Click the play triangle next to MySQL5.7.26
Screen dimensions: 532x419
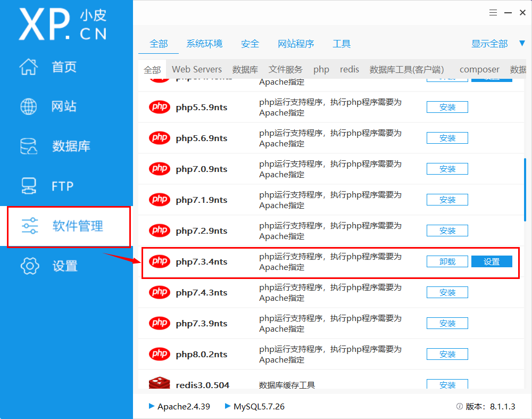pyautogui.click(x=228, y=406)
